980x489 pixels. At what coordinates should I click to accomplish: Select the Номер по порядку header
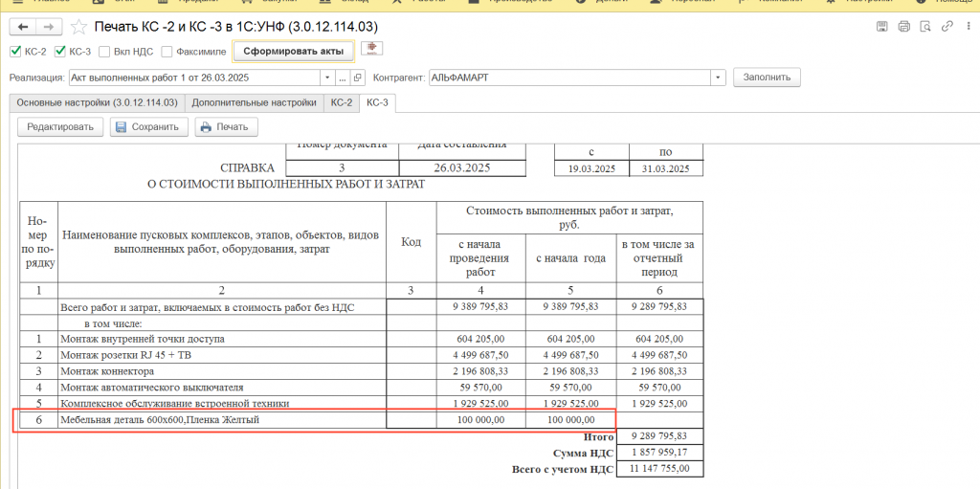pos(38,242)
